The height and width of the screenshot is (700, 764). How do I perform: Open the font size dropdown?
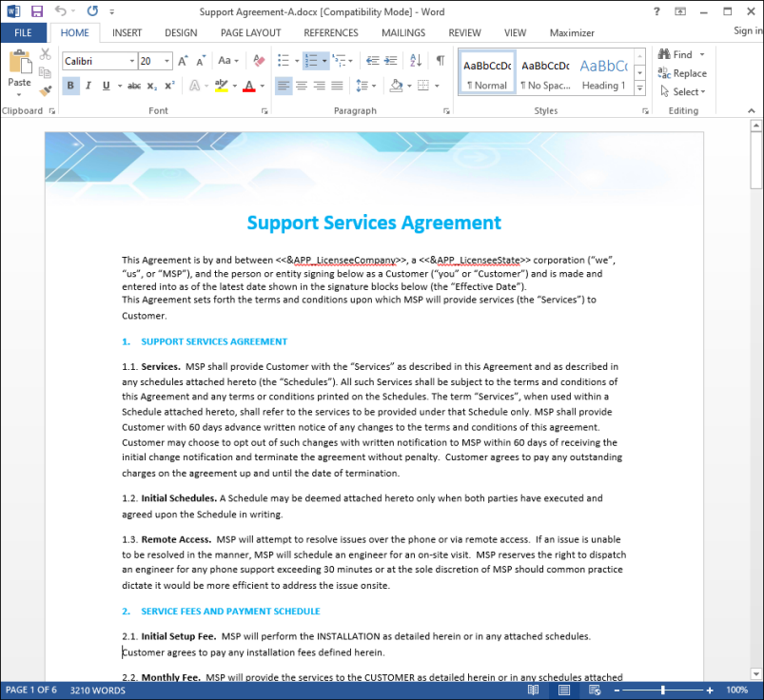(x=167, y=61)
